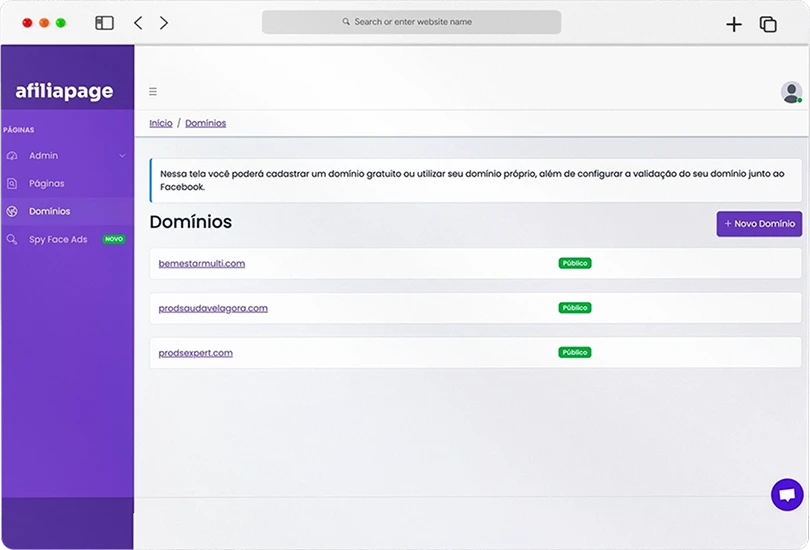
Task: Click the browser address search field
Action: 411,22
